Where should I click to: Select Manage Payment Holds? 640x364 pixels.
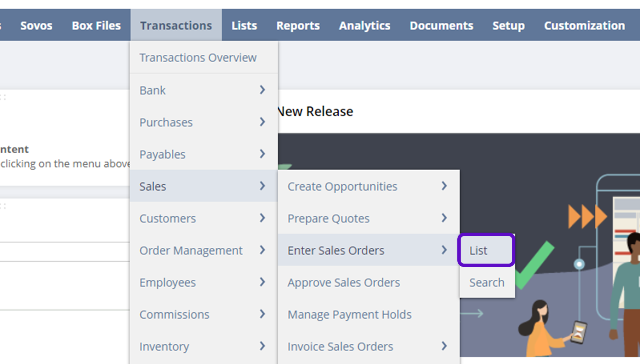click(349, 315)
